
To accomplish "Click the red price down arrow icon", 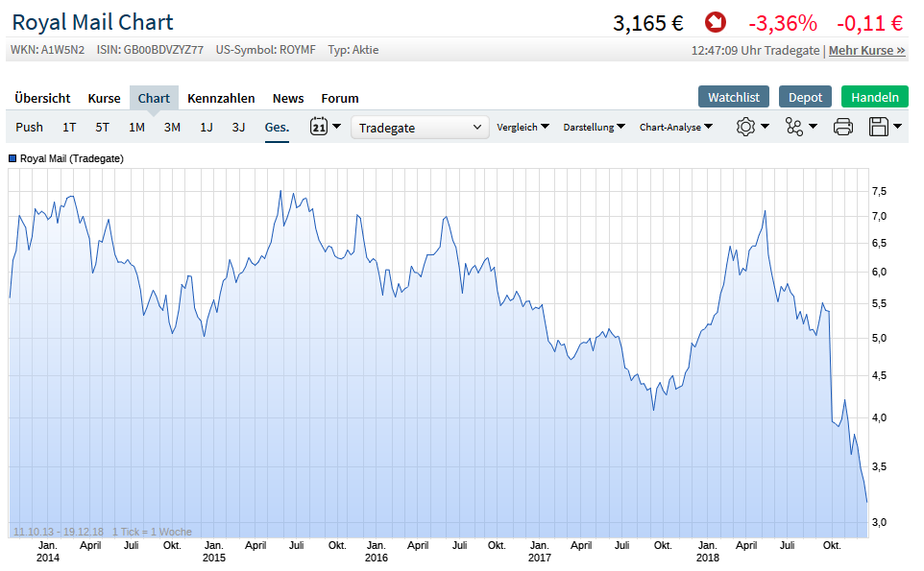I will [716, 22].
